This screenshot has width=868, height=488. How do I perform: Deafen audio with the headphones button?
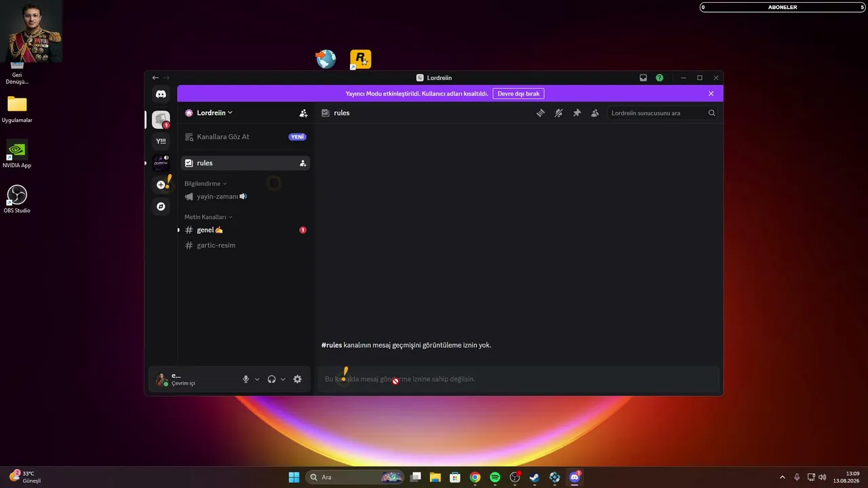click(271, 380)
